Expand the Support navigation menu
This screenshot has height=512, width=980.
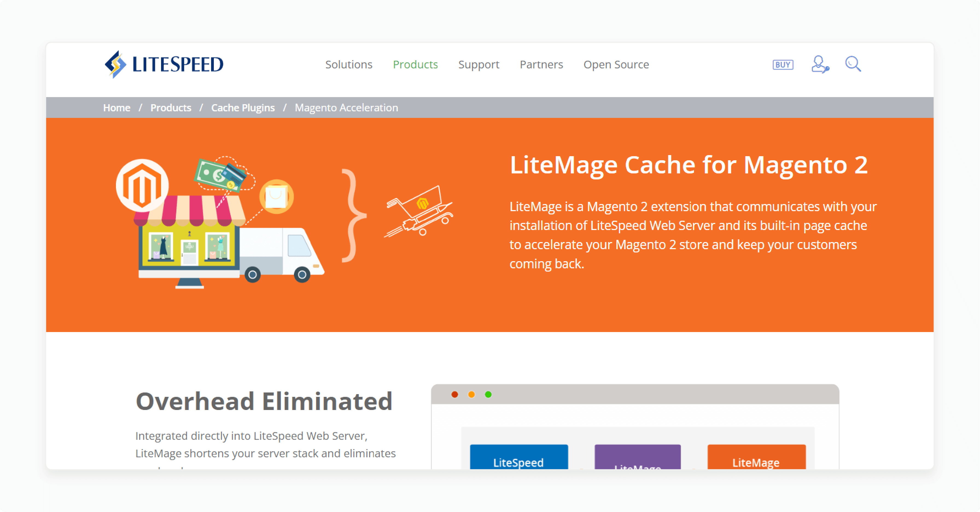478,64
